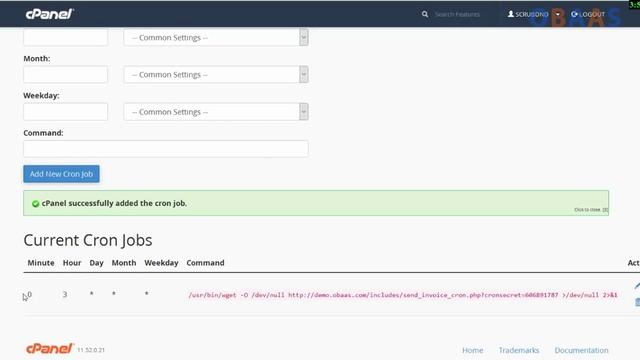Viewport: 640px width, 360px height.
Task: Click the Day input field
Action: [65, 37]
